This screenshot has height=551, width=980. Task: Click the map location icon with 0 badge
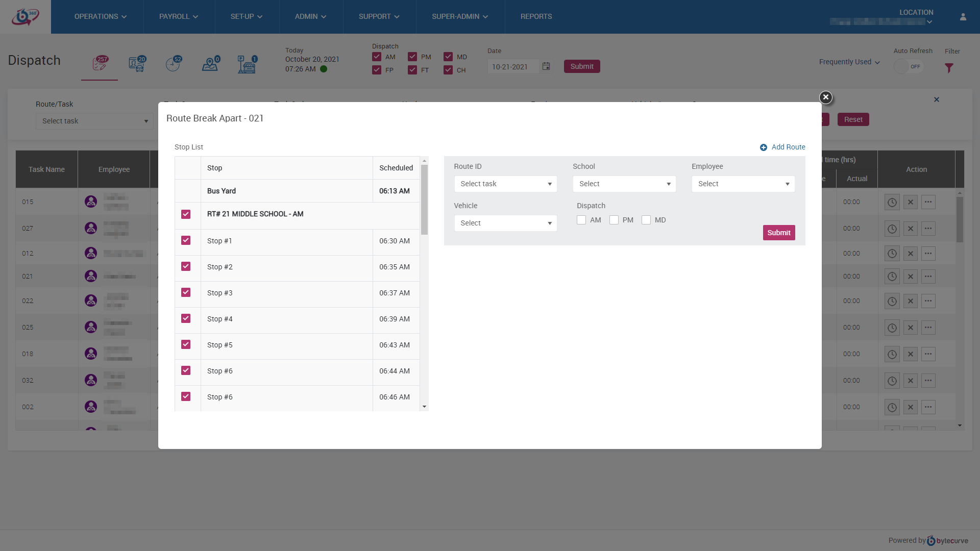pos(210,64)
